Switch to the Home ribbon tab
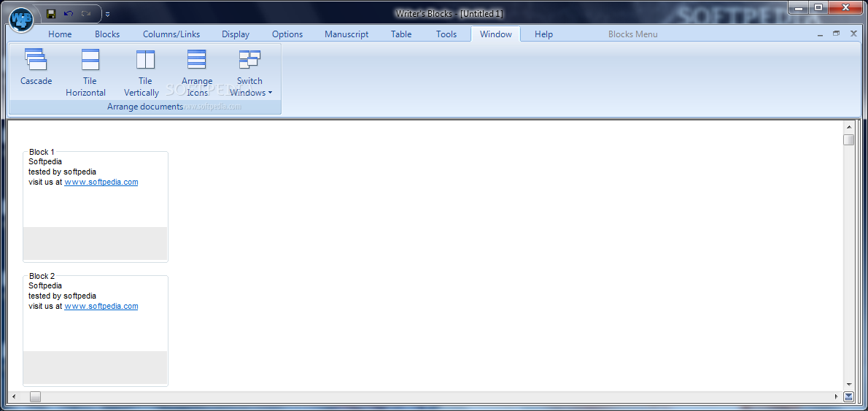Screen dimensions: 868x411 tap(60, 34)
